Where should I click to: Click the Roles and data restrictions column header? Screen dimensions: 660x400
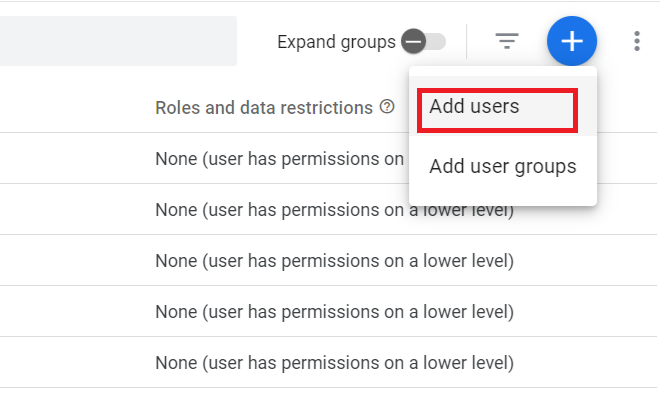coord(264,108)
